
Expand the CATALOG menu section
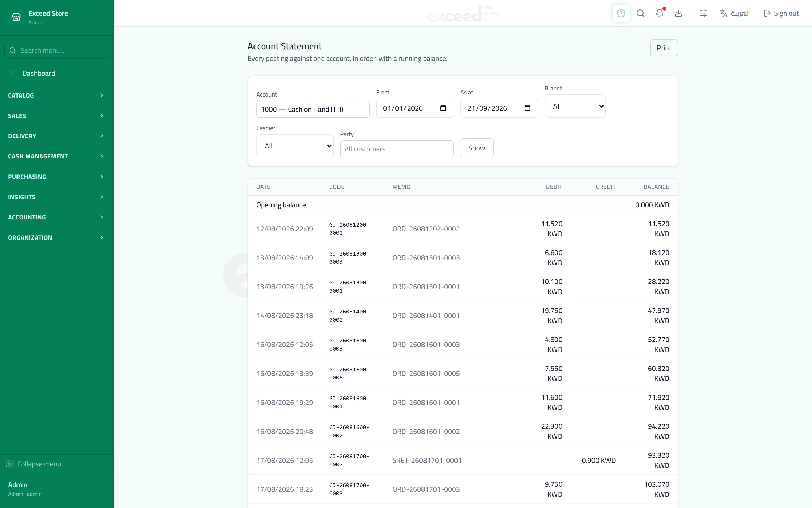(x=56, y=96)
